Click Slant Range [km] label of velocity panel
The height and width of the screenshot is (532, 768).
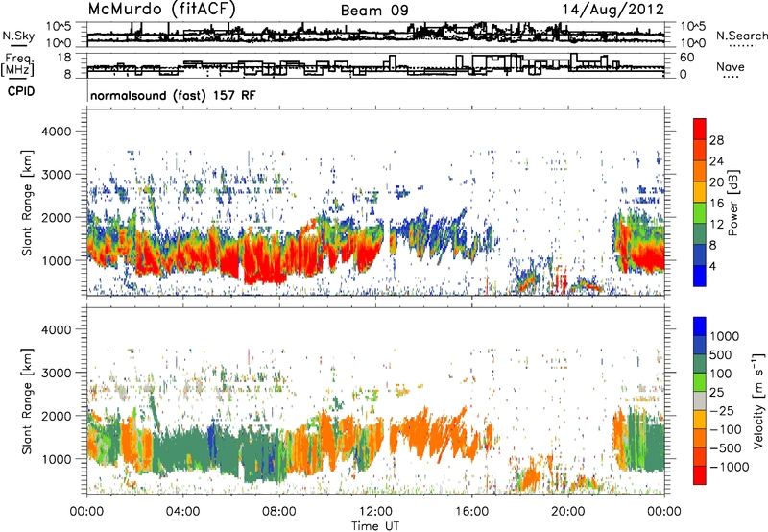27,401
